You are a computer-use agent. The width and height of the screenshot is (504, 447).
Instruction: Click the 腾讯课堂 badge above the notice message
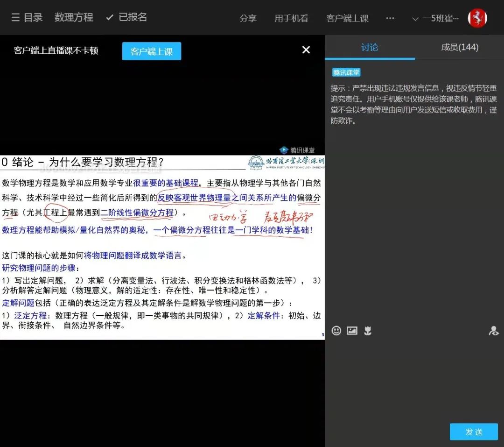tap(345, 72)
